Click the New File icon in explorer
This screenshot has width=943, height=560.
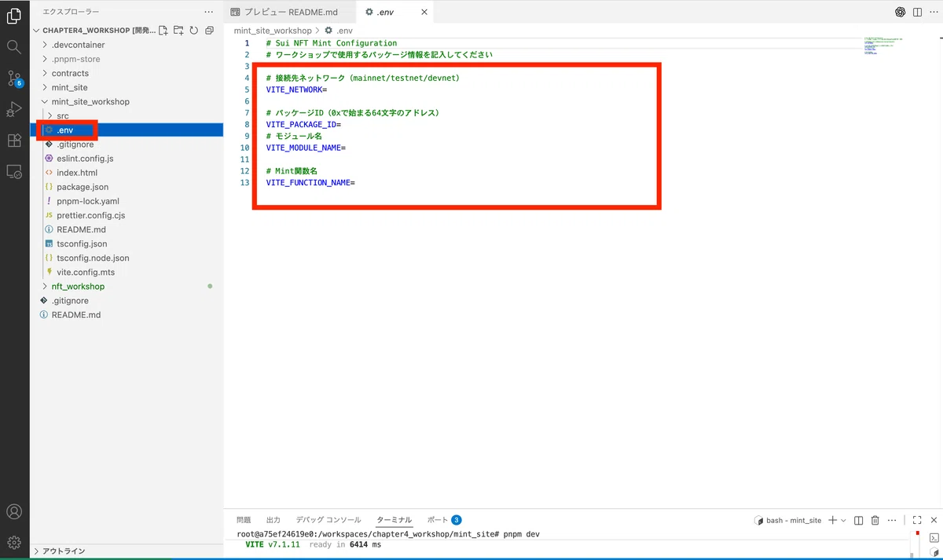tap(163, 31)
